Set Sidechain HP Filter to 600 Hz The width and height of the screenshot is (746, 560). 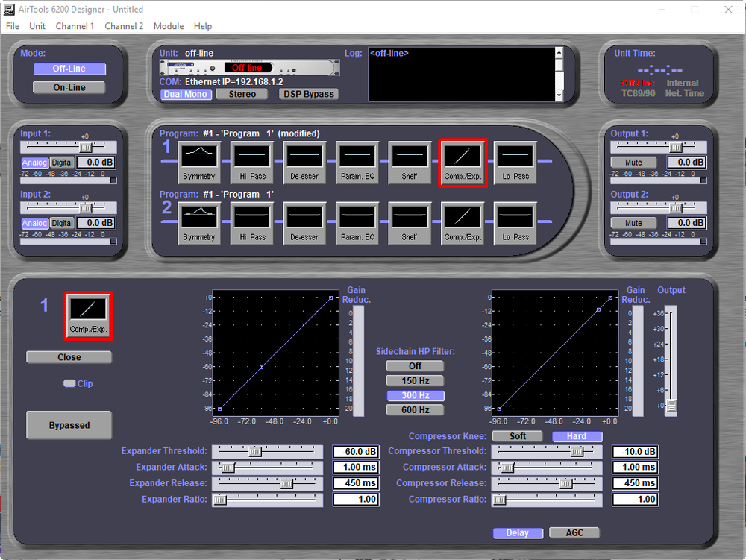tap(415, 409)
